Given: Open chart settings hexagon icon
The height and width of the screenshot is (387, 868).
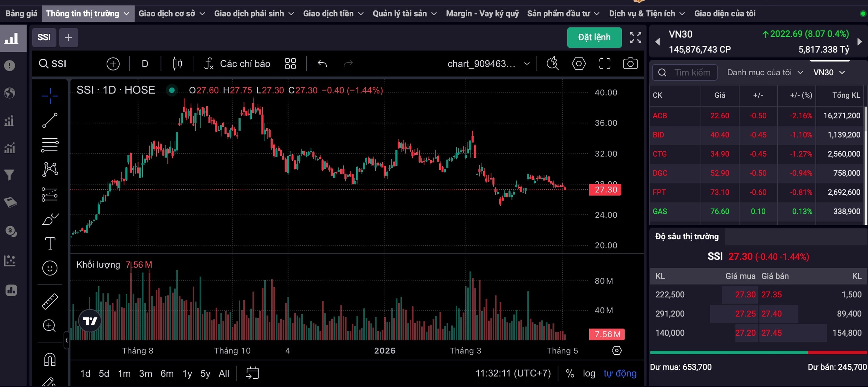Looking at the screenshot, I should coord(578,64).
